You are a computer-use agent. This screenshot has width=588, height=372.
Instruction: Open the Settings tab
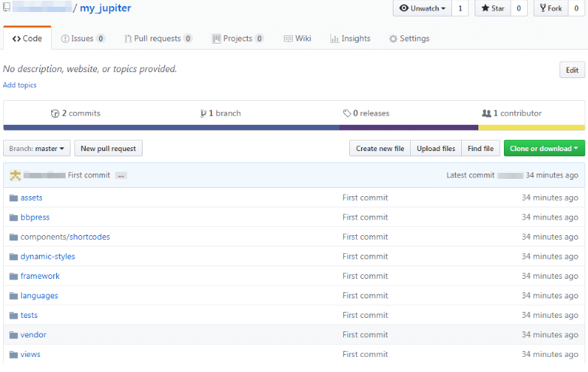tap(409, 38)
